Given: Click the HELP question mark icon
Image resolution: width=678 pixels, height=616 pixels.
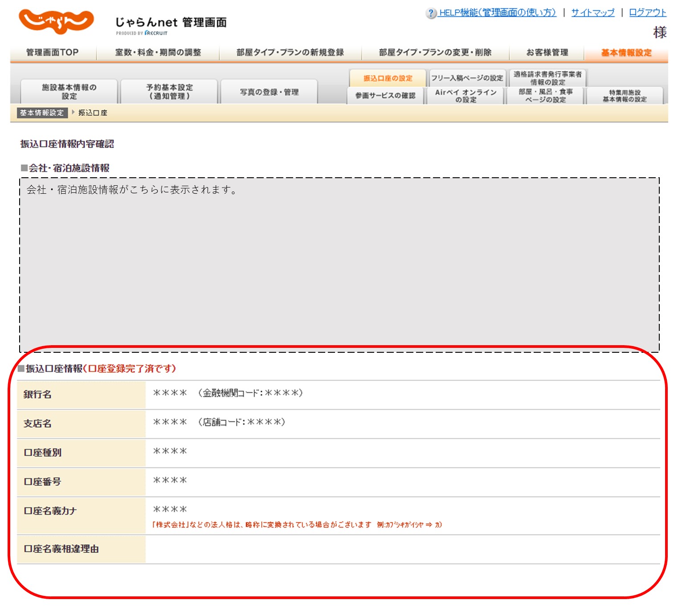Looking at the screenshot, I should click(431, 13).
